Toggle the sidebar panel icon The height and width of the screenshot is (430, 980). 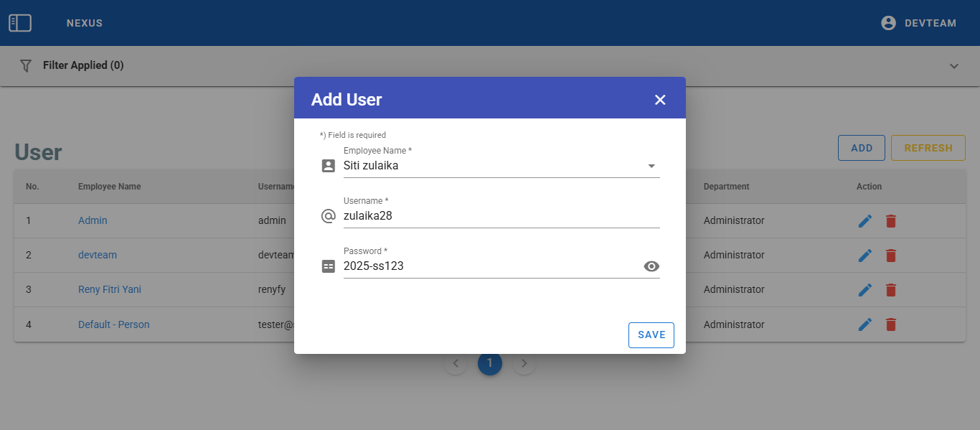20,23
